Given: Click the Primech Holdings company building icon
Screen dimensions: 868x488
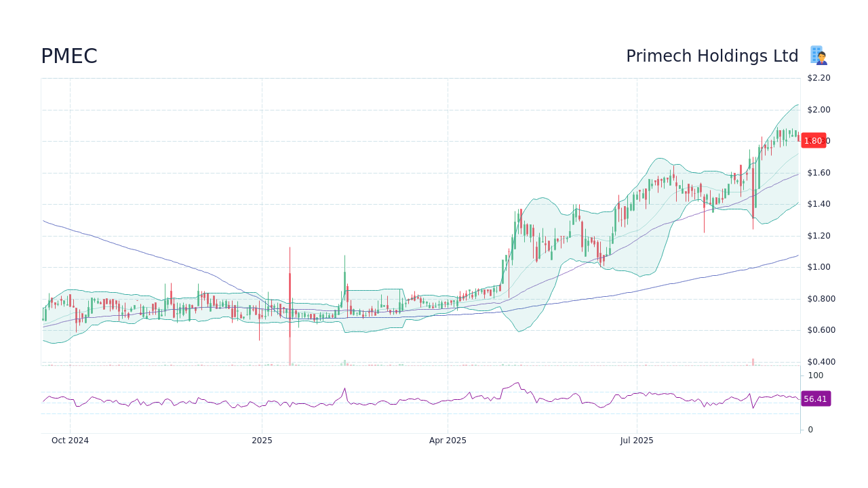Looking at the screenshot, I should [817, 55].
